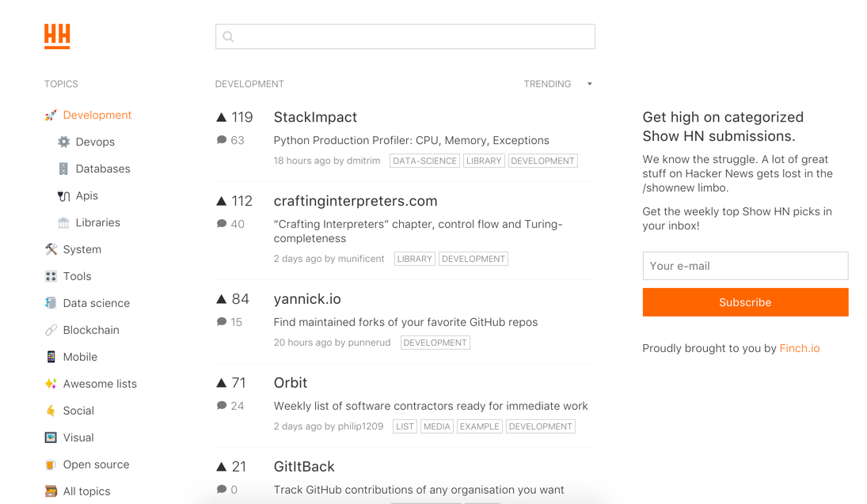The image size is (867, 504).
Task: Upvote the StackImpact submission
Action: tap(222, 117)
